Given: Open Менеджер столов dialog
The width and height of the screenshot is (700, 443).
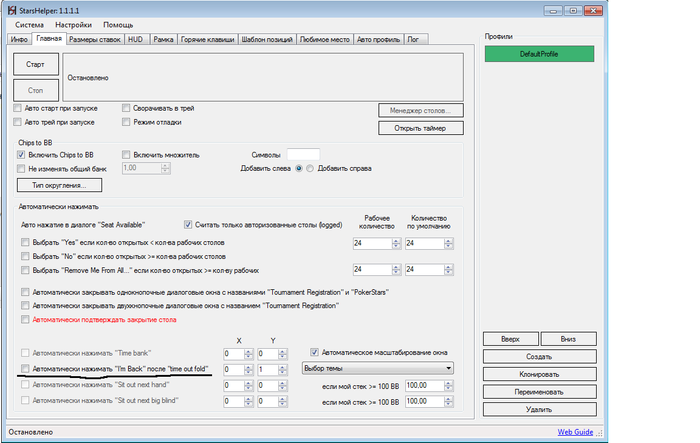Looking at the screenshot, I should point(421,110).
